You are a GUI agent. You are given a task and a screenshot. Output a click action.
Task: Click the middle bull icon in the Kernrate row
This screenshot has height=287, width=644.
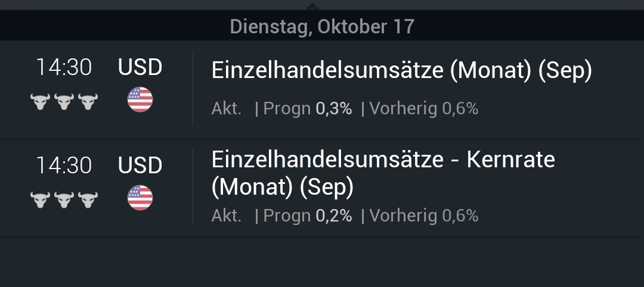(64, 199)
